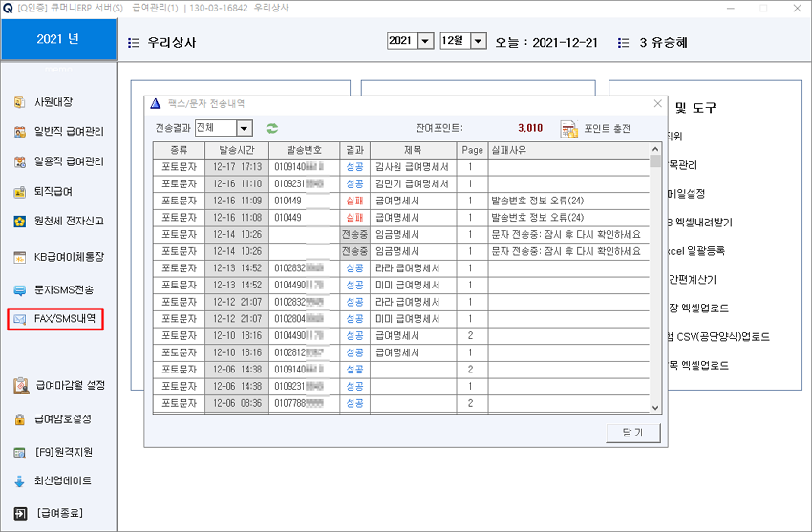Screen dimensions: 812x532
Task: Click the green refresh icon in dialog
Action: [x=272, y=128]
